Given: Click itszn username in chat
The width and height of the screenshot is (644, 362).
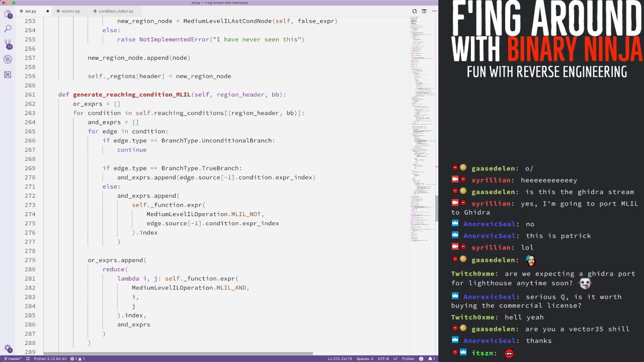Looking at the screenshot, I should point(482,353).
